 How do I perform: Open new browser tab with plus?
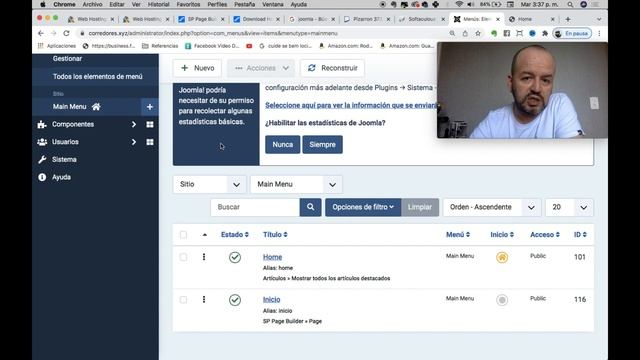click(x=568, y=19)
